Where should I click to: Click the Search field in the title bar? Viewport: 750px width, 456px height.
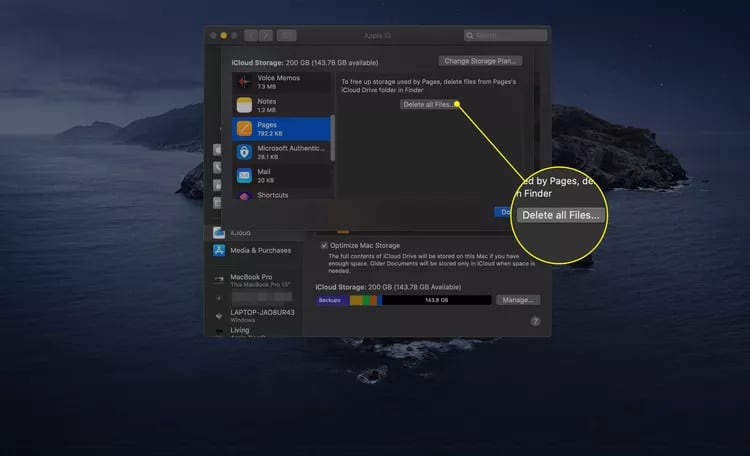(506, 35)
